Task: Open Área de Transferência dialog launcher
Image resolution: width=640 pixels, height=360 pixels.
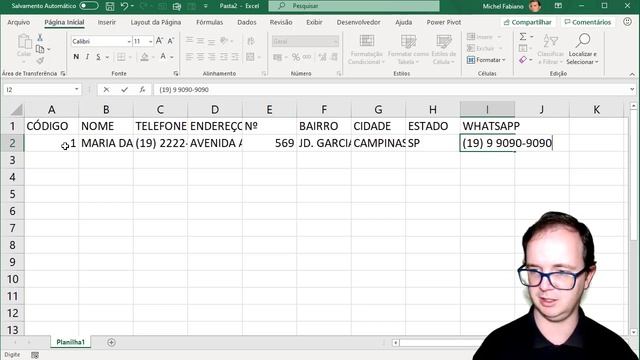Action: click(x=63, y=73)
